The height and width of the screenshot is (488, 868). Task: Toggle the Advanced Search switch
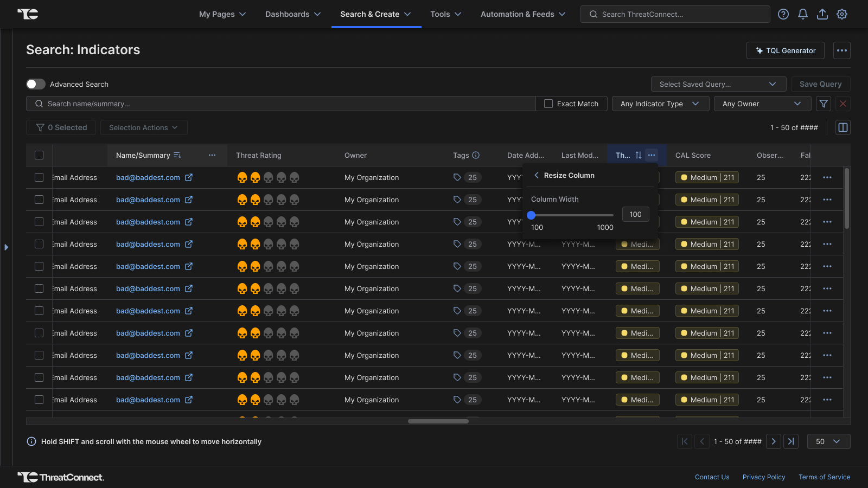coord(36,84)
